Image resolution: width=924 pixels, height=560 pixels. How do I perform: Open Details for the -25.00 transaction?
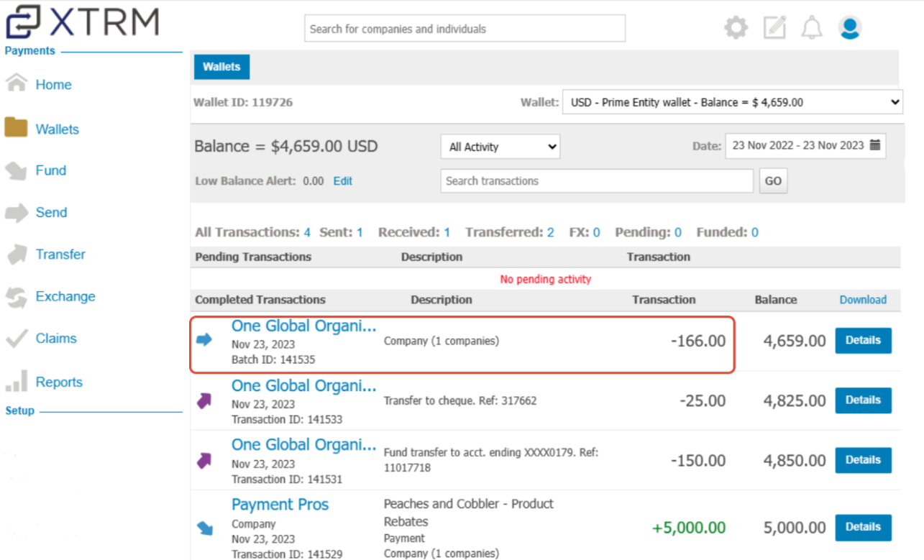click(x=863, y=400)
